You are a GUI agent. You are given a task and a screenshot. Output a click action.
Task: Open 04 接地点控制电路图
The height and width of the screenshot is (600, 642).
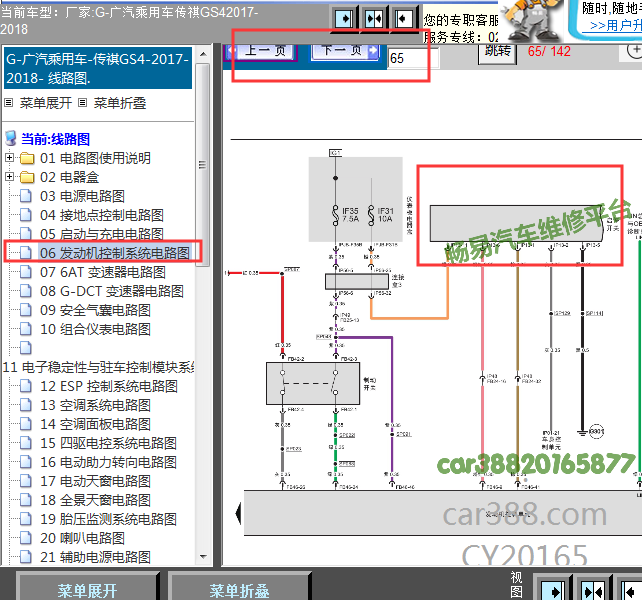point(102,215)
